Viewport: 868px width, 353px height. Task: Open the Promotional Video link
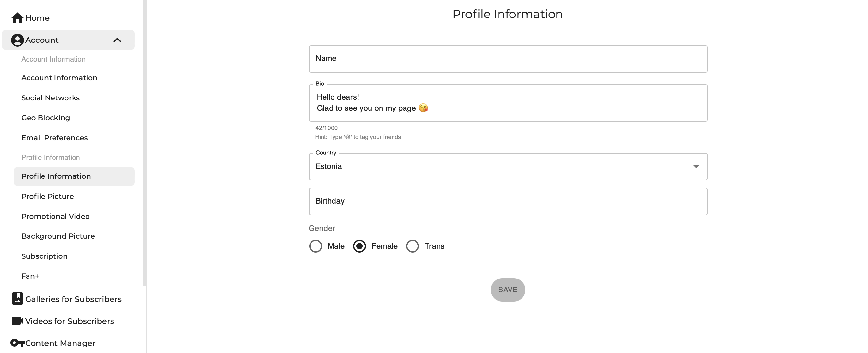(x=56, y=216)
